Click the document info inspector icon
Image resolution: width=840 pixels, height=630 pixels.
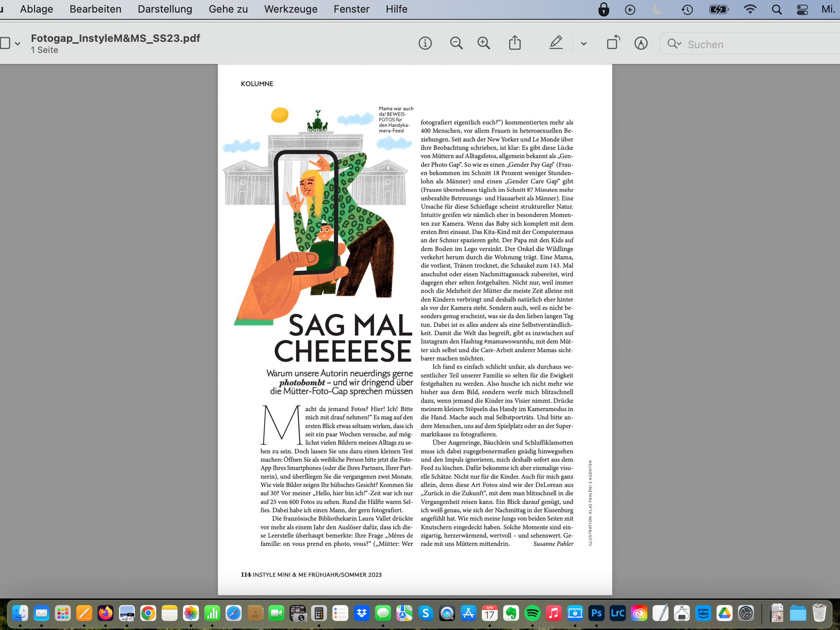pos(425,43)
